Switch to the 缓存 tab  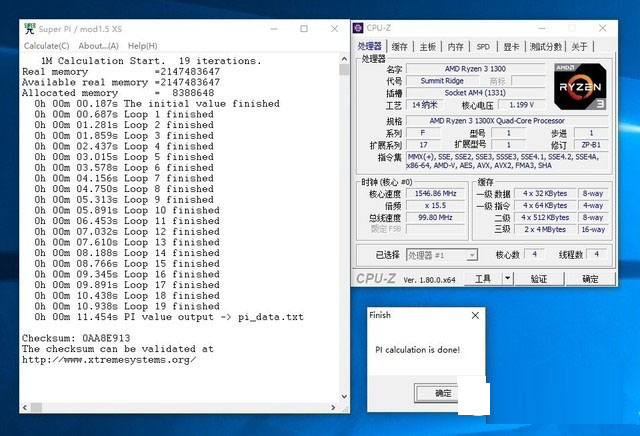[x=399, y=46]
